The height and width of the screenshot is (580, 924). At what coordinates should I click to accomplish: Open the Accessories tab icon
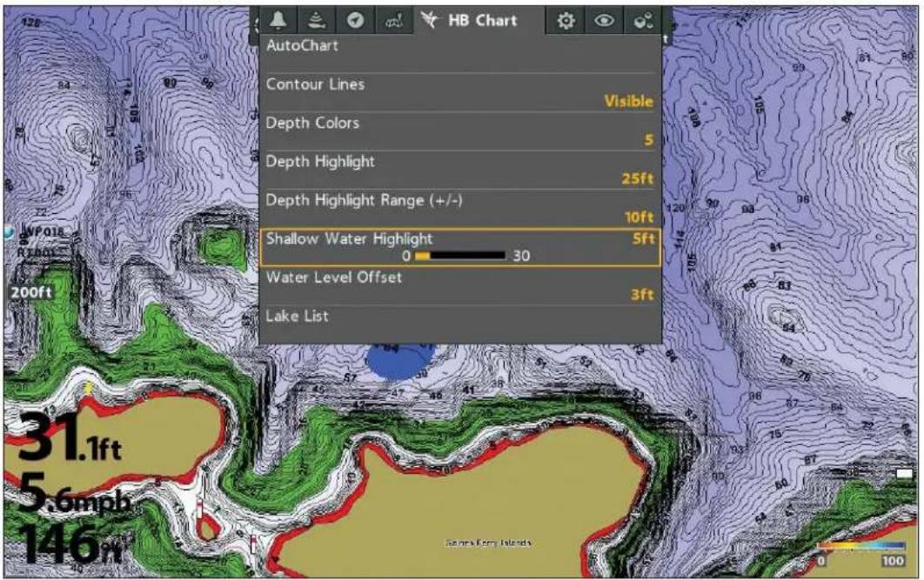point(642,21)
